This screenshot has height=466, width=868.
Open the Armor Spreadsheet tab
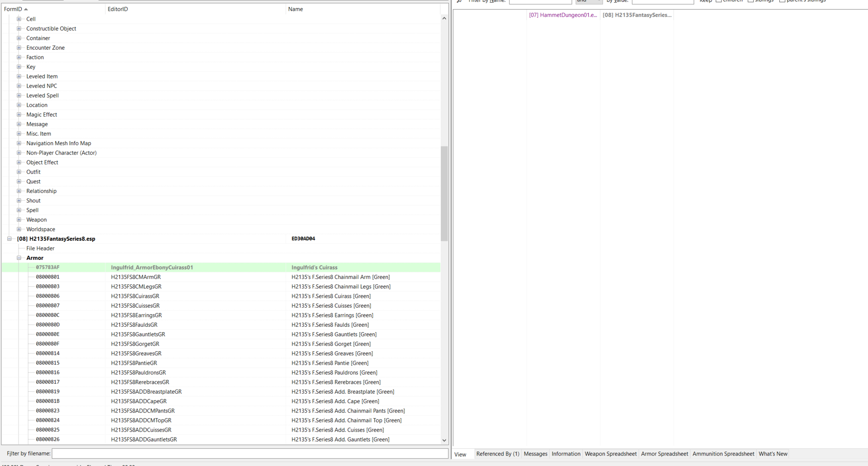(665, 454)
